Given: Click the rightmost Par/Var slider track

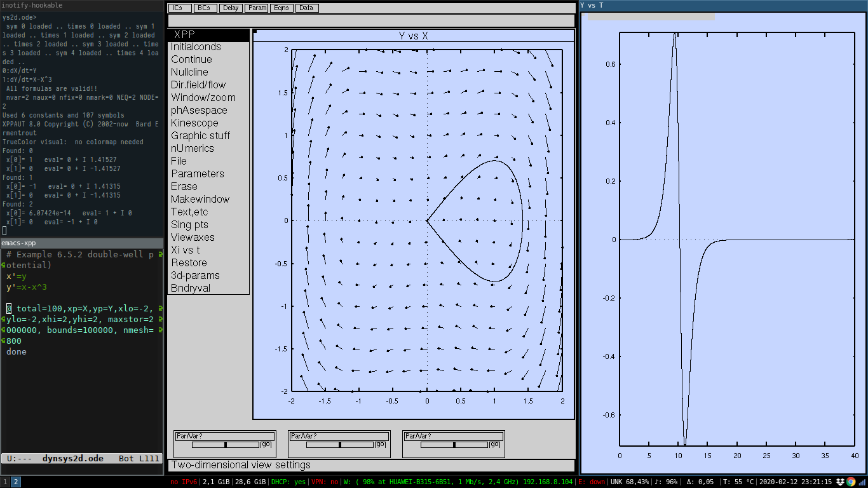Looking at the screenshot, I should [x=454, y=445].
